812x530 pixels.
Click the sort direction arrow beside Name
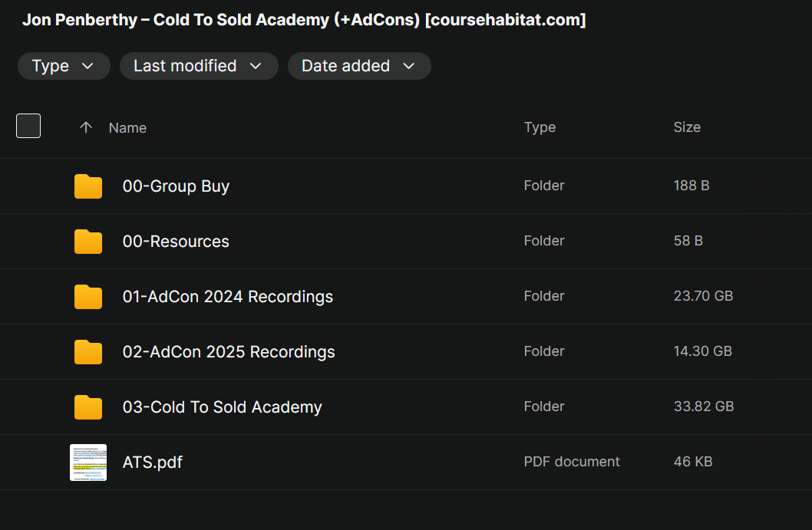coord(86,127)
